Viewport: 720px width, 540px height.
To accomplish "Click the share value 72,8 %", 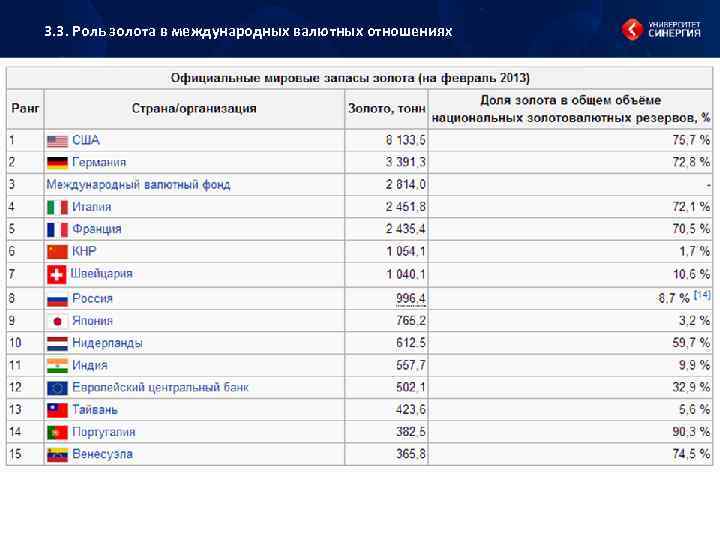I will [691, 162].
